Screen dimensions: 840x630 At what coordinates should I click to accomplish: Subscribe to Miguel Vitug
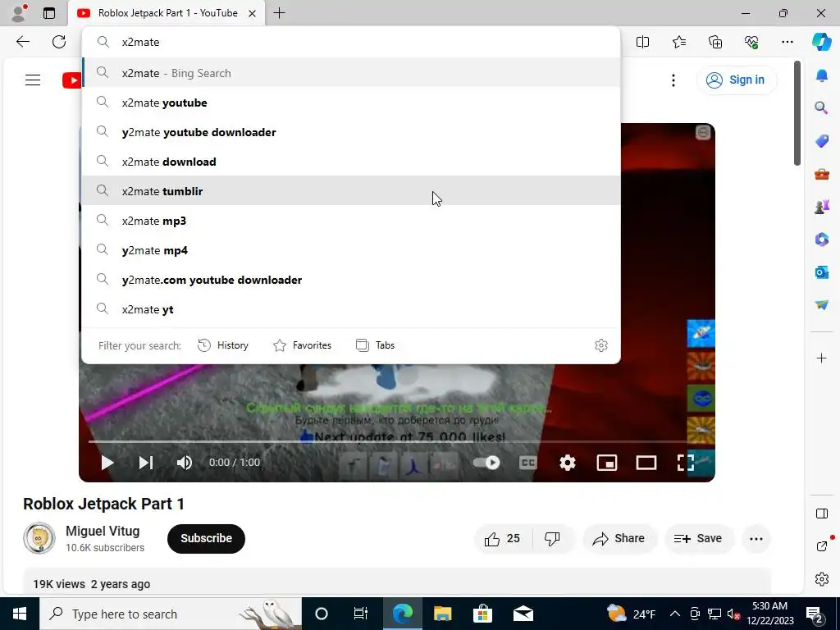click(206, 538)
